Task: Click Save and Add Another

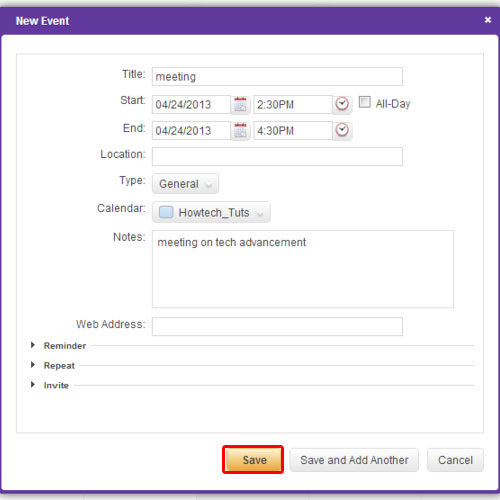Action: pyautogui.click(x=354, y=460)
